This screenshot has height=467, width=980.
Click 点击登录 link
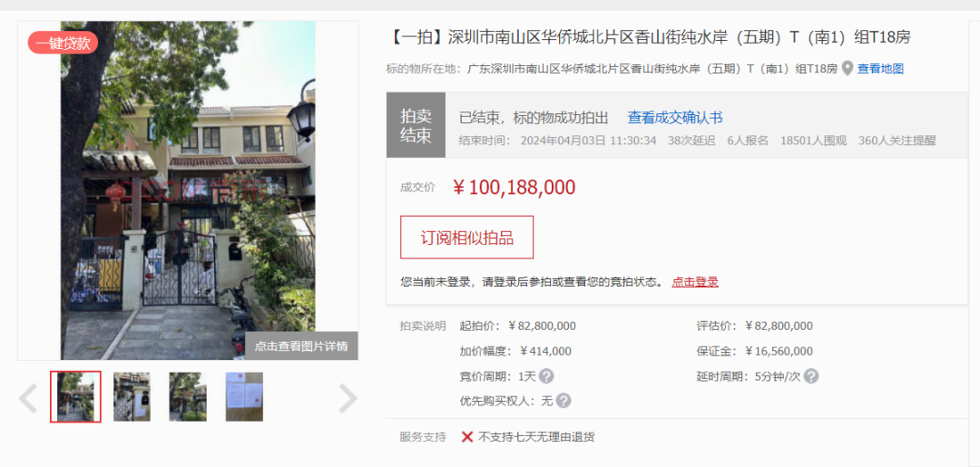695,282
